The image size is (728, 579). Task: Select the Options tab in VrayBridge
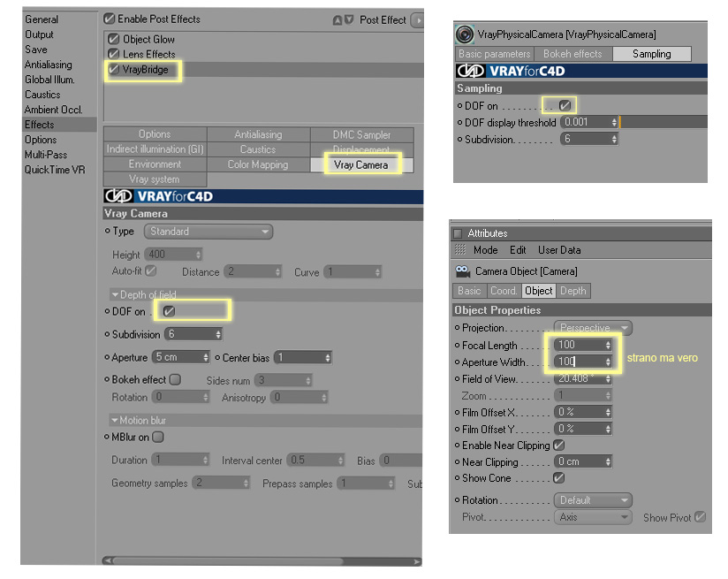pos(155,134)
